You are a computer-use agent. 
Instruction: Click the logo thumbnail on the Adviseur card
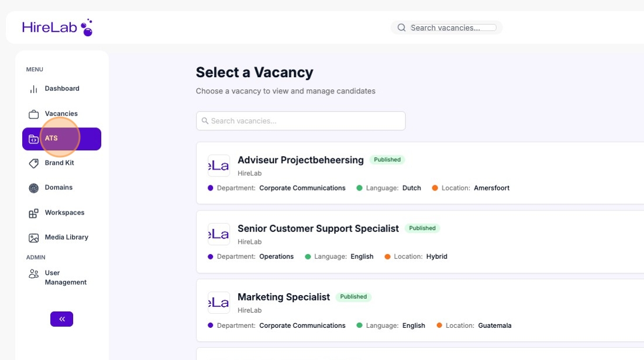[219, 165]
